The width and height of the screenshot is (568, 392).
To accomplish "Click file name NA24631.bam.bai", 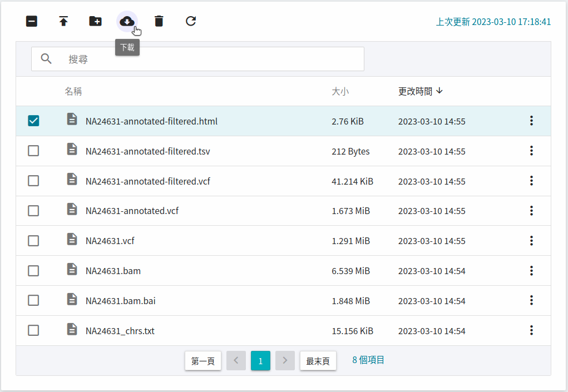I will (121, 301).
